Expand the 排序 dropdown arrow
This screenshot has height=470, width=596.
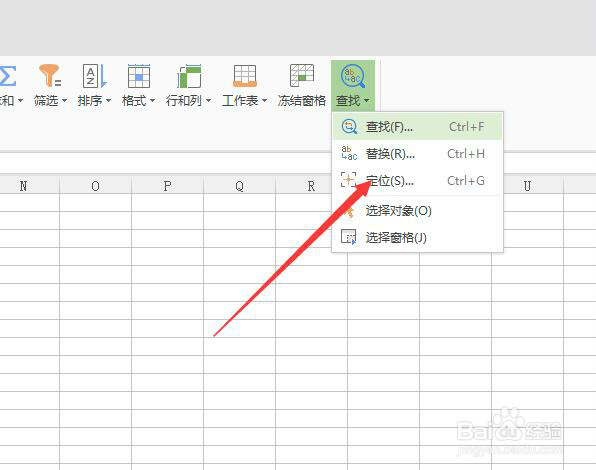tap(108, 101)
